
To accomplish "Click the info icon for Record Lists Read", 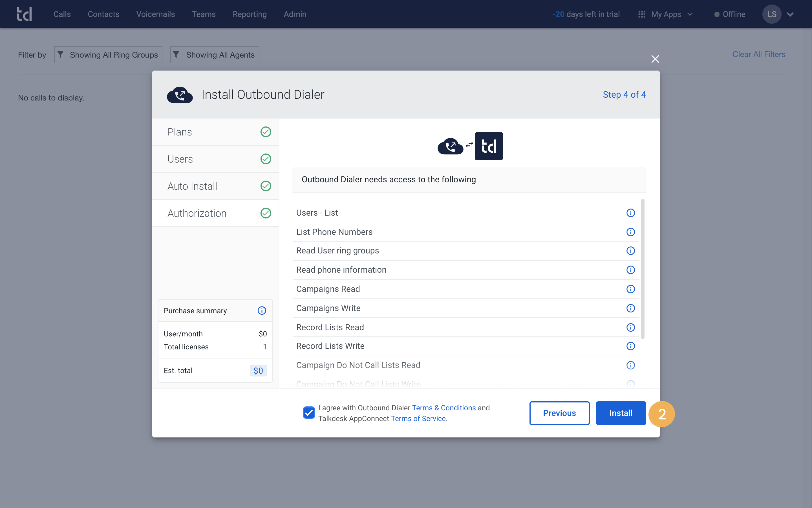I will click(x=631, y=328).
